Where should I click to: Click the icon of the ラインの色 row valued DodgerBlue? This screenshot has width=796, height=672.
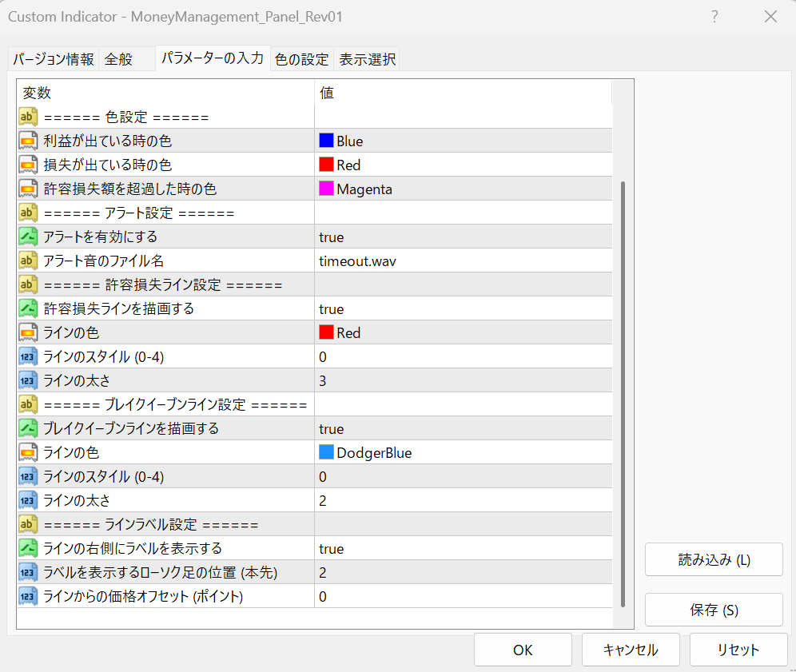[x=28, y=452]
